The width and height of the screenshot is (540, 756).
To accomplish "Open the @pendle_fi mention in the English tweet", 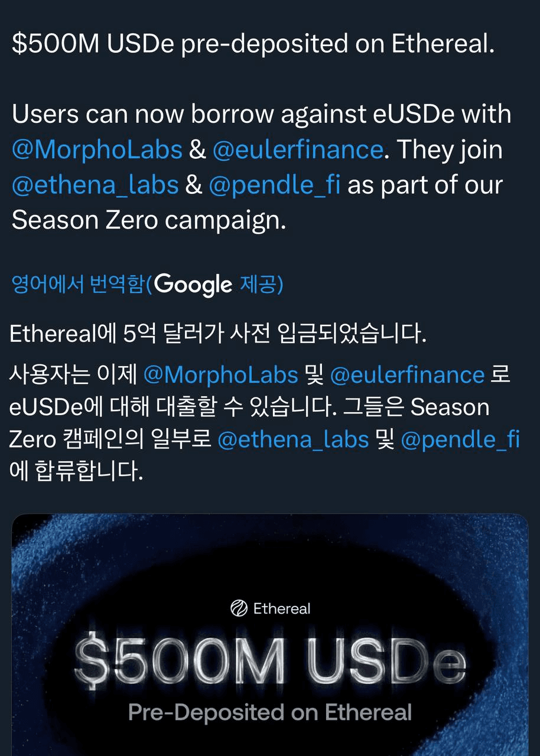I will (274, 185).
